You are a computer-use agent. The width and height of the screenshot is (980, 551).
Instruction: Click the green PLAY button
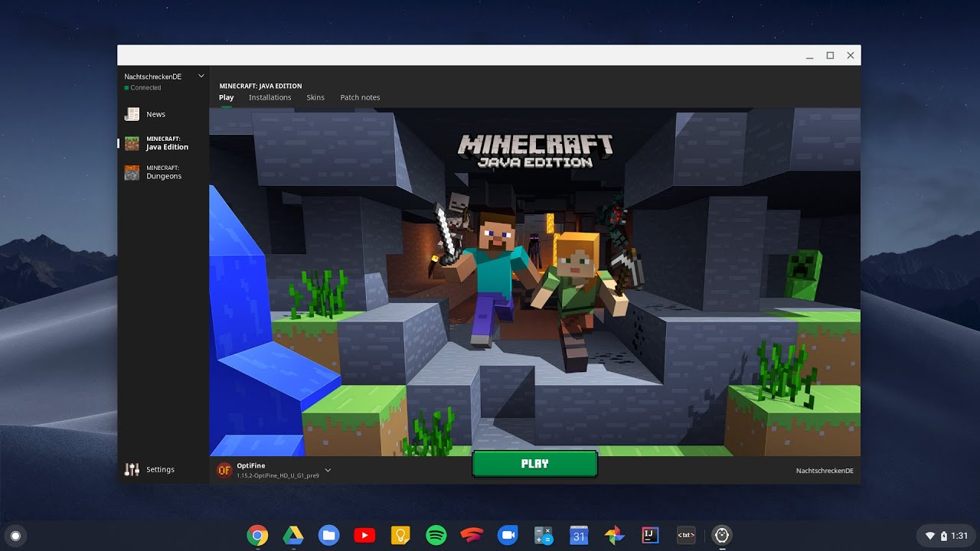[534, 464]
